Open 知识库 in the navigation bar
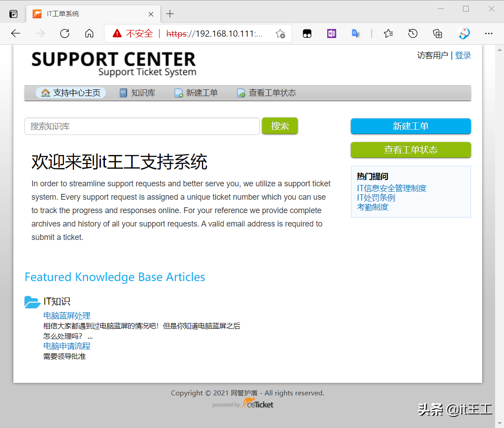 click(x=137, y=93)
